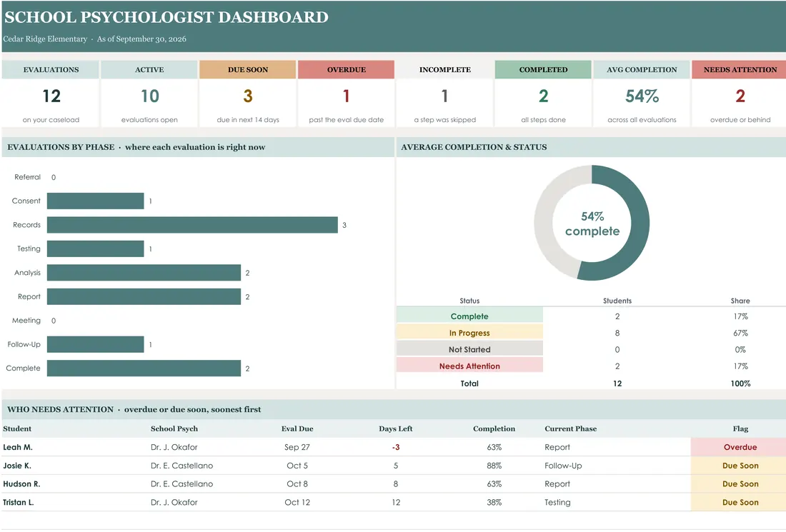Click the Students column header

pyautogui.click(x=617, y=301)
